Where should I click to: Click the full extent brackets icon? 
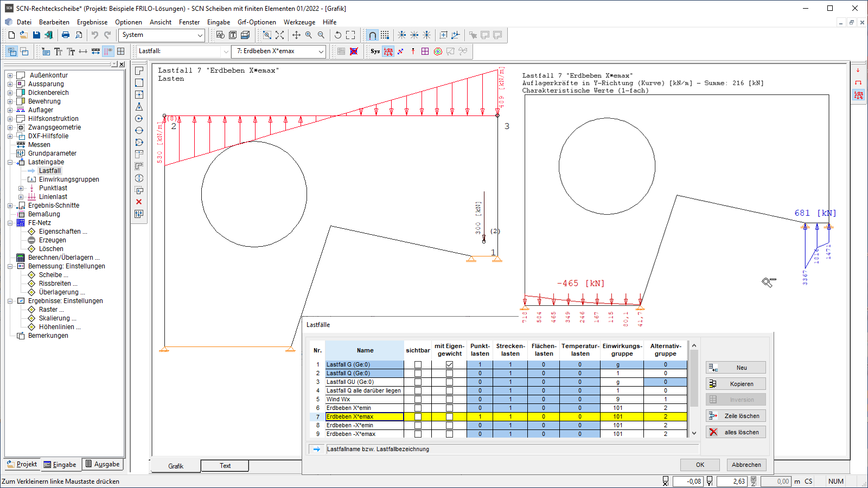350,35
